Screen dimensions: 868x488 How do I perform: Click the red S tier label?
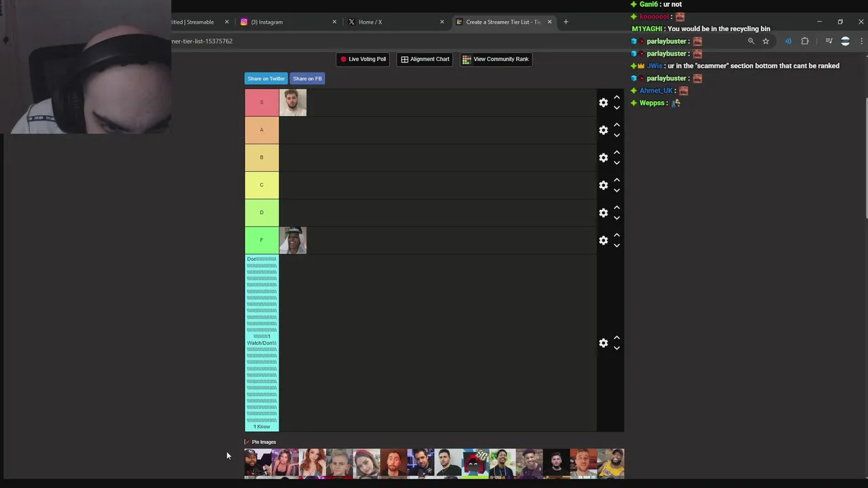[262, 102]
